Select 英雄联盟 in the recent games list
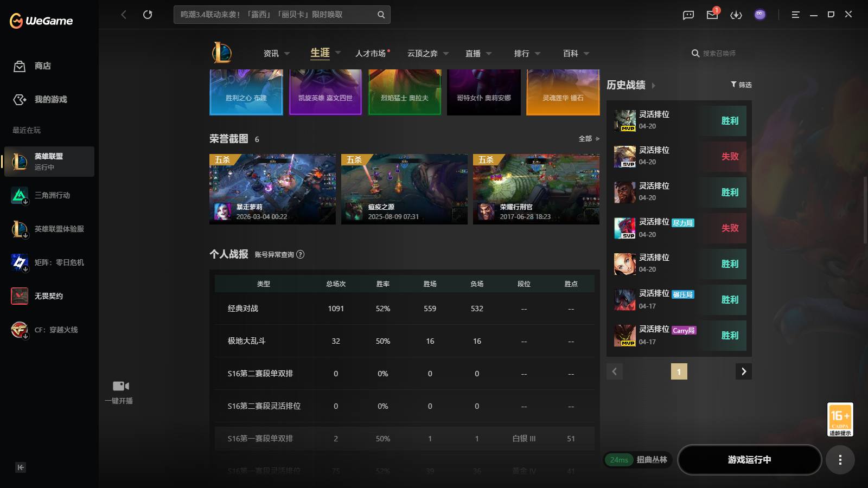Screen dimensions: 868x488 point(49,162)
